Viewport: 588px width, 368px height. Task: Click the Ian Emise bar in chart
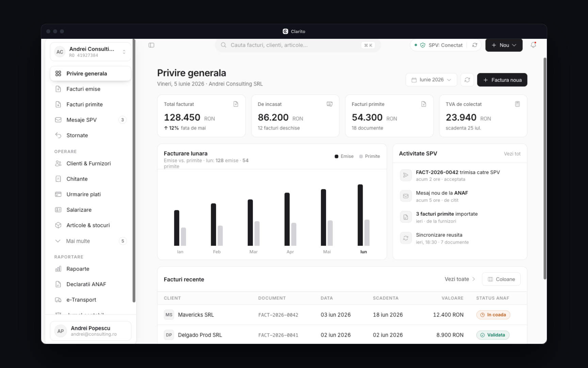[177, 228]
